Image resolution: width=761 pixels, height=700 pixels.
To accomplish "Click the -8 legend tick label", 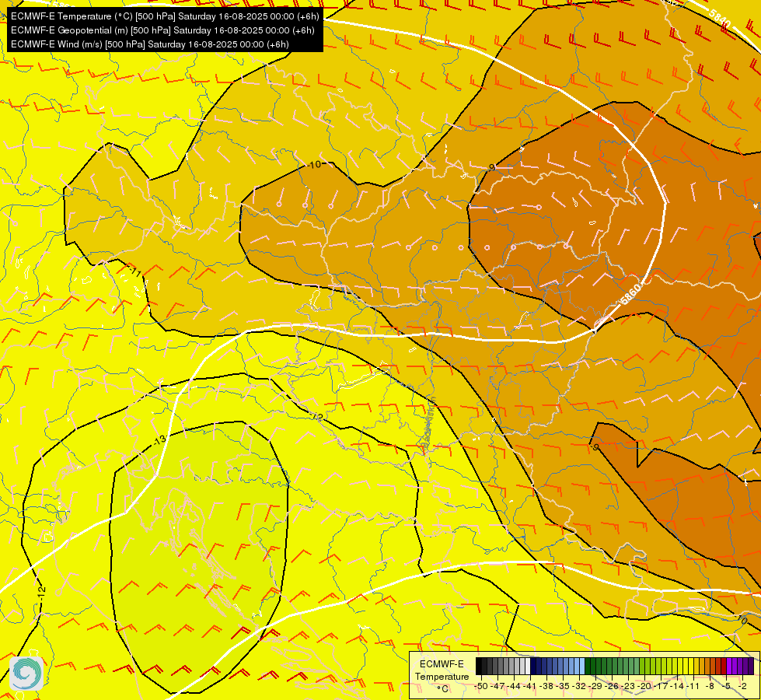I will pos(710,686).
